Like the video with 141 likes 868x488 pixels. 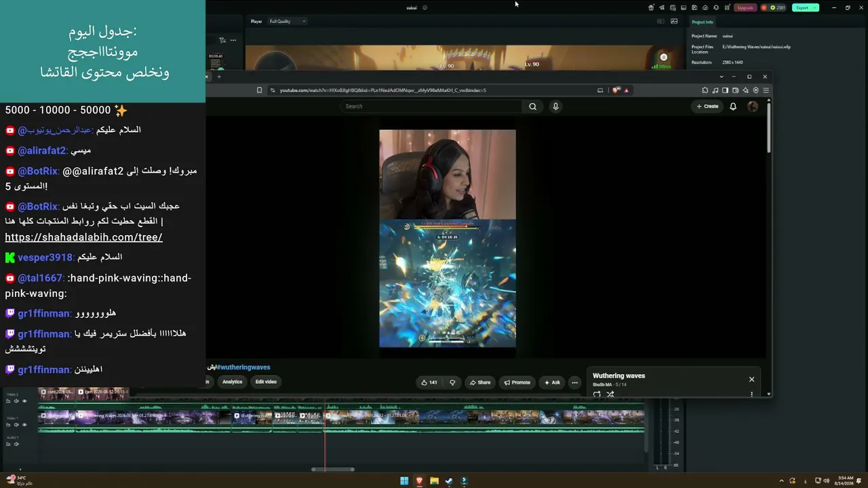click(x=429, y=382)
